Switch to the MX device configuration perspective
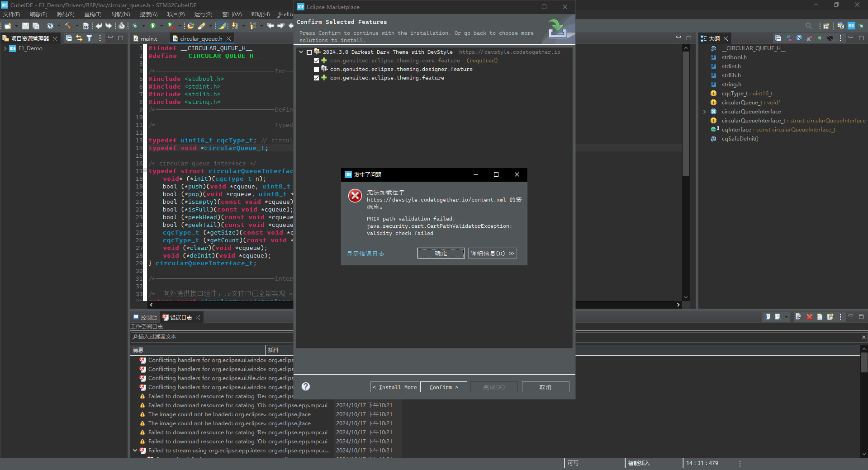This screenshot has width=868, height=470. 851,26
